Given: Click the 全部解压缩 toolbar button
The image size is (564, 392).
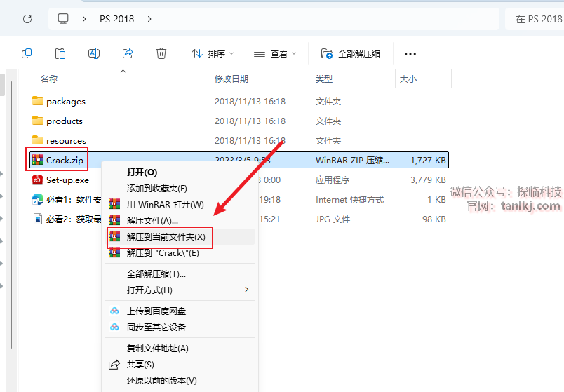Looking at the screenshot, I should point(351,53).
